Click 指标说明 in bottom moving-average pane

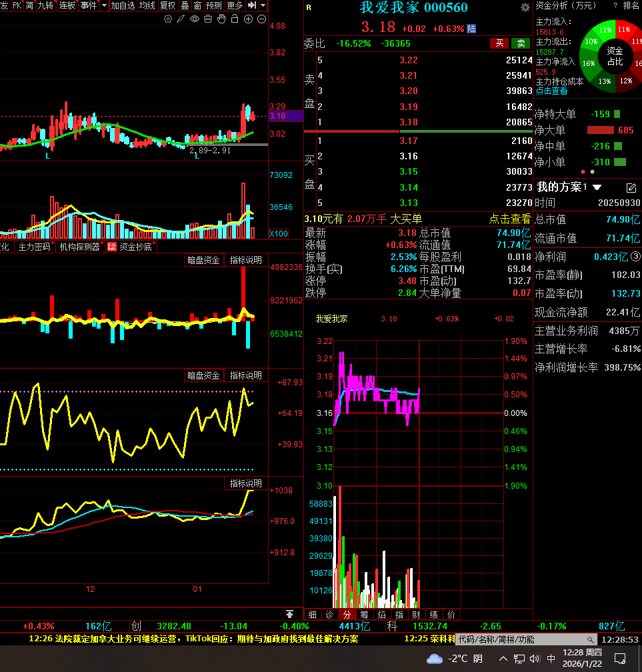[x=245, y=483]
